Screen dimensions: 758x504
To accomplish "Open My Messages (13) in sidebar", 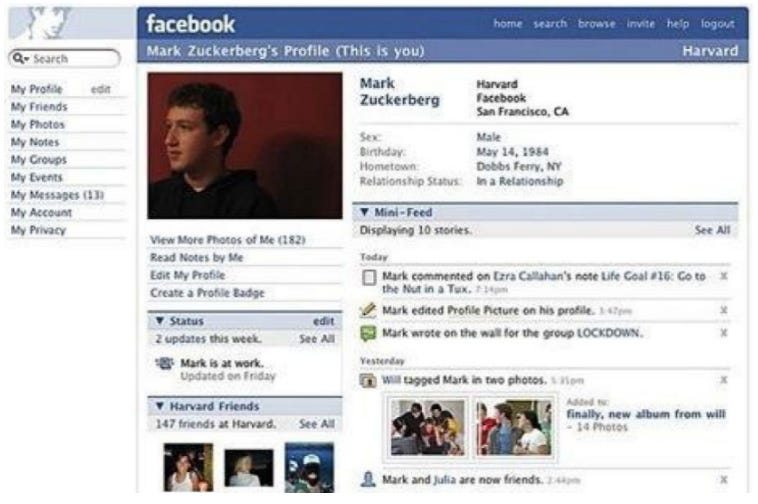I will coord(57,195).
